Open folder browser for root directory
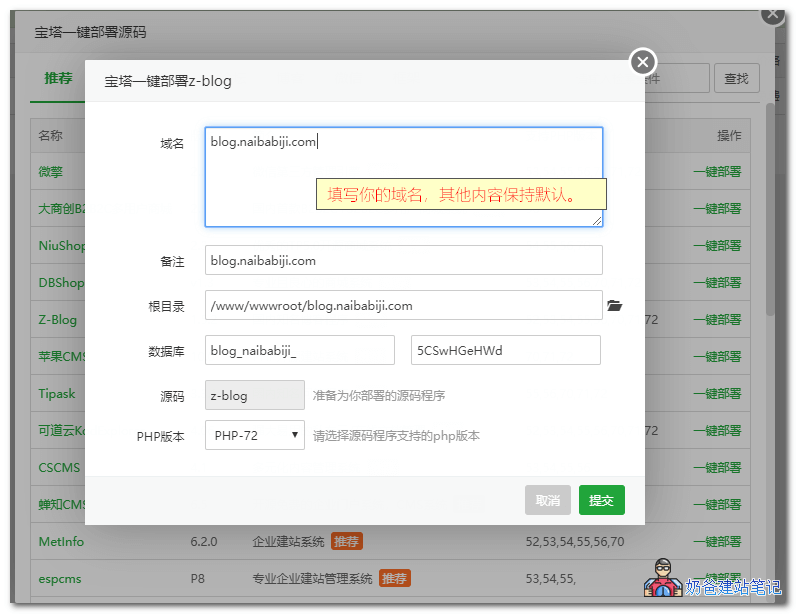 [x=614, y=305]
